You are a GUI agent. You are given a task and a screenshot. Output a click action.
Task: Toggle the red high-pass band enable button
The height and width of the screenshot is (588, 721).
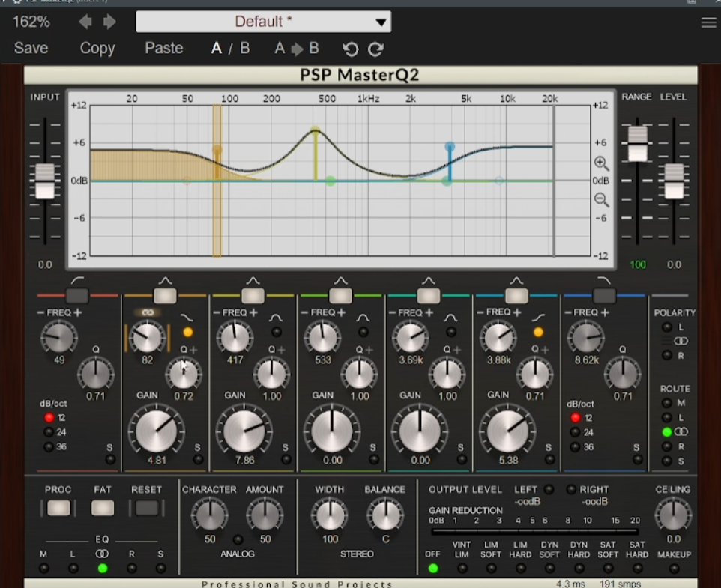(77, 296)
